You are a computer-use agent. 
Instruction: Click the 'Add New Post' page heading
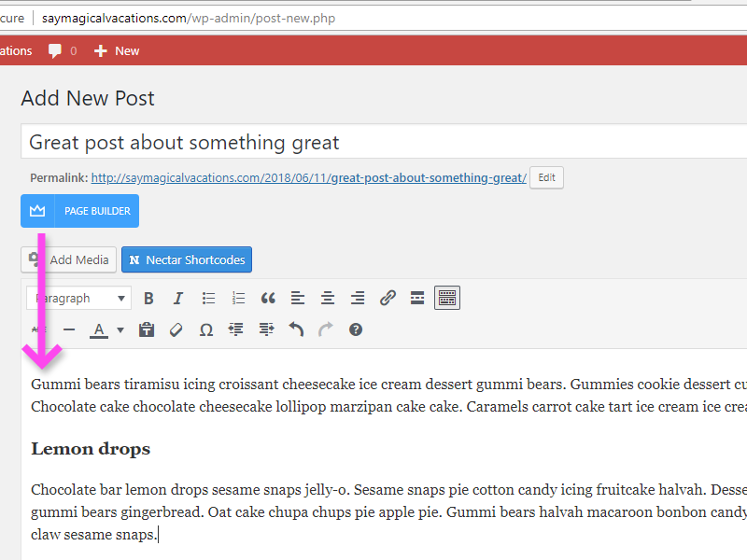(x=88, y=98)
